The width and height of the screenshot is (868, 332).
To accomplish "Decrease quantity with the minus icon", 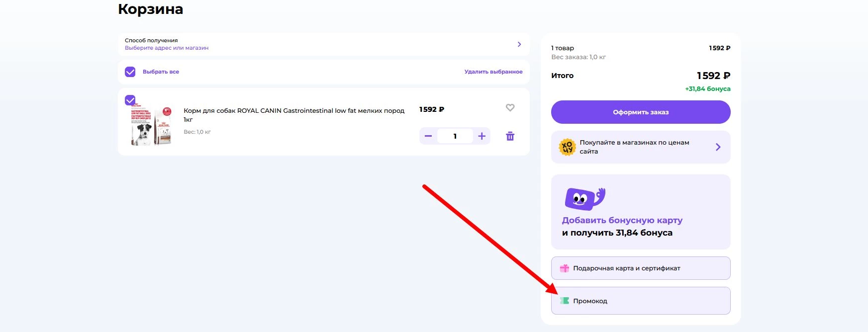I will point(428,136).
